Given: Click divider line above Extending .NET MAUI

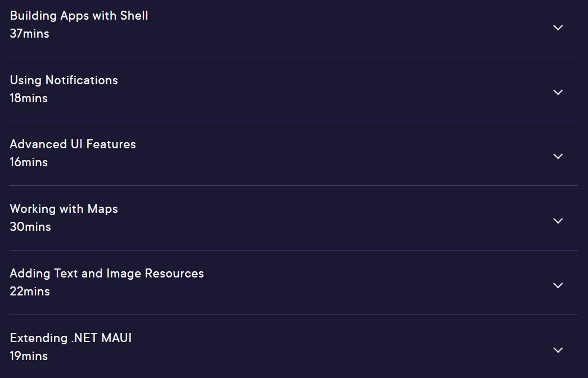Looking at the screenshot, I should [x=293, y=315].
